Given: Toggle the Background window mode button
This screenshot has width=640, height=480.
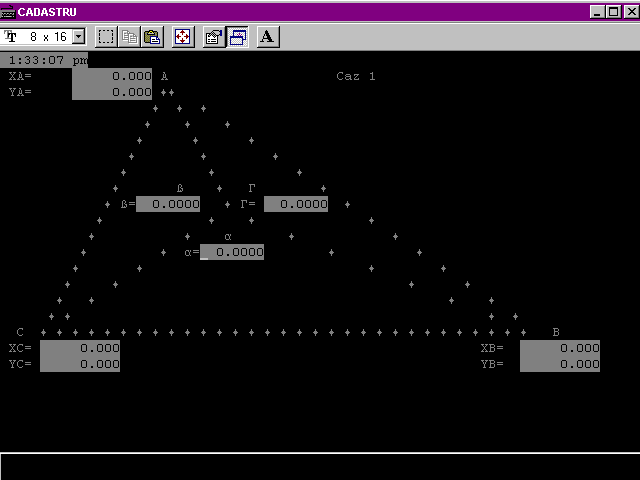Looking at the screenshot, I should click(x=237, y=37).
